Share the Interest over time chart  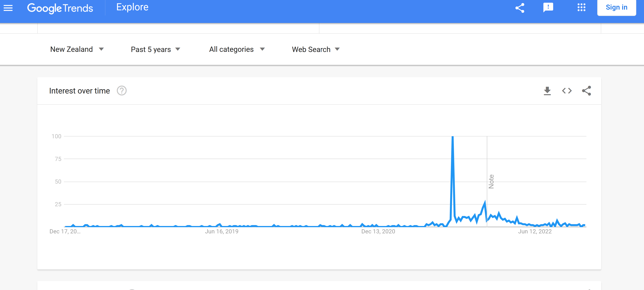(586, 91)
